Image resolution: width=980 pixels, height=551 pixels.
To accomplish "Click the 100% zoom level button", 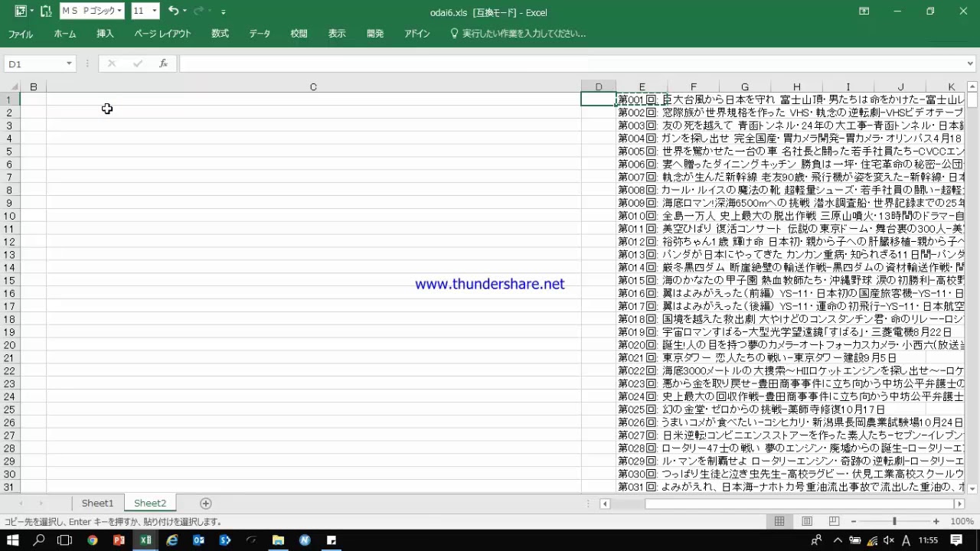I will coord(962,521).
